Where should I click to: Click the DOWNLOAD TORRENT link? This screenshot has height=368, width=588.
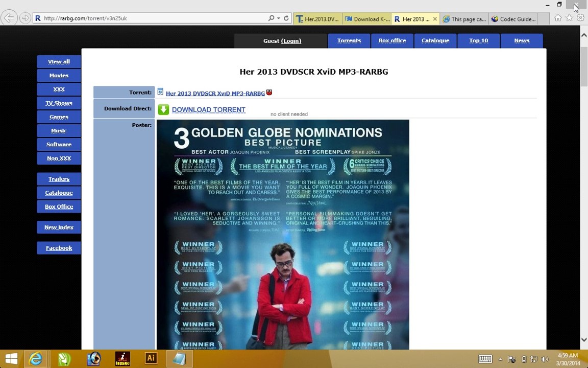coord(208,110)
